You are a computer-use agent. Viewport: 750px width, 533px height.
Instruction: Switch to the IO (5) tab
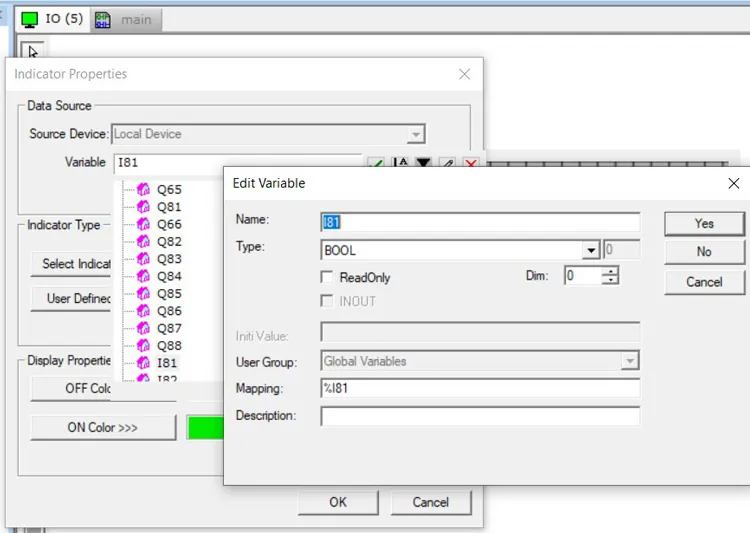click(x=53, y=19)
